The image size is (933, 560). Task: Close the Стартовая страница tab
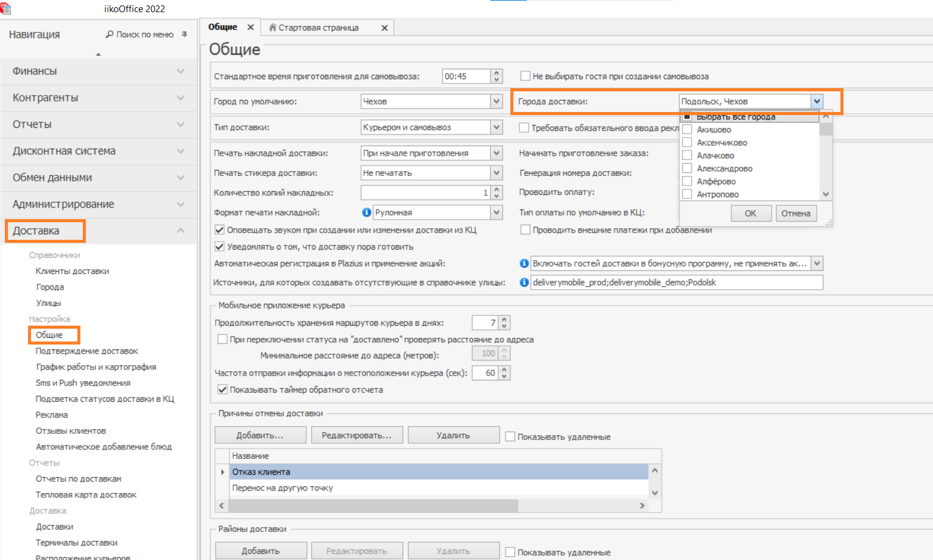384,28
